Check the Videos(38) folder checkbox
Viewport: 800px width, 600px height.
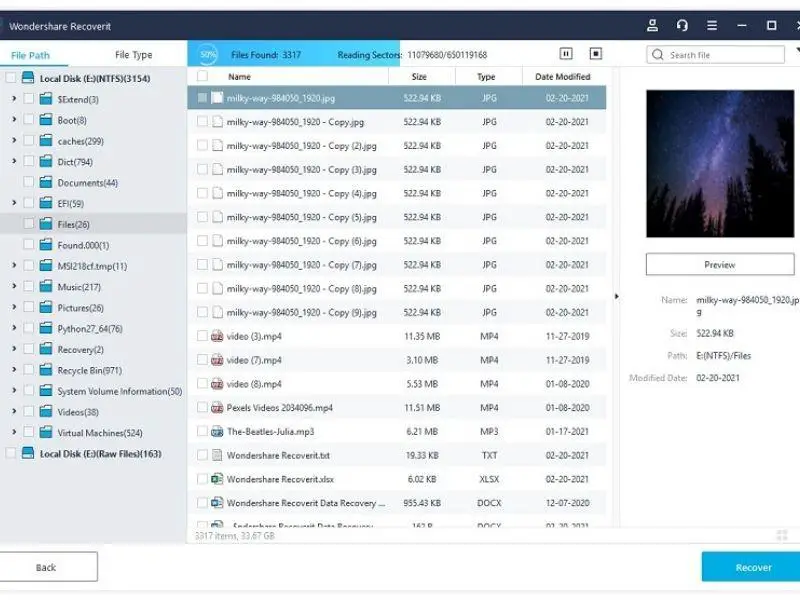click(29, 411)
